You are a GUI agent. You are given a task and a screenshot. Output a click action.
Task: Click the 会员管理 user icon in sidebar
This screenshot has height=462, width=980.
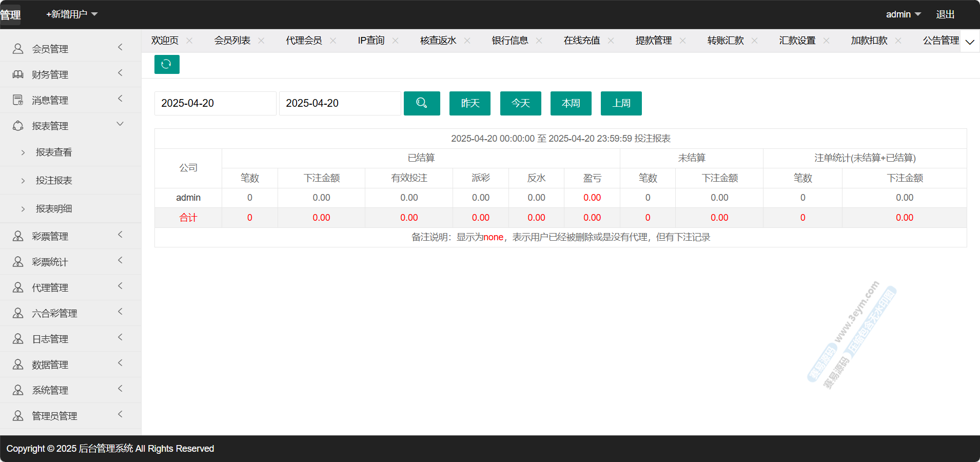coord(18,49)
